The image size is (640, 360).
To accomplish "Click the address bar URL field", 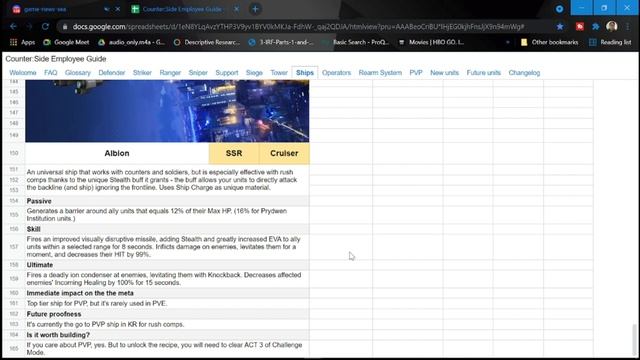I will click(298, 27).
